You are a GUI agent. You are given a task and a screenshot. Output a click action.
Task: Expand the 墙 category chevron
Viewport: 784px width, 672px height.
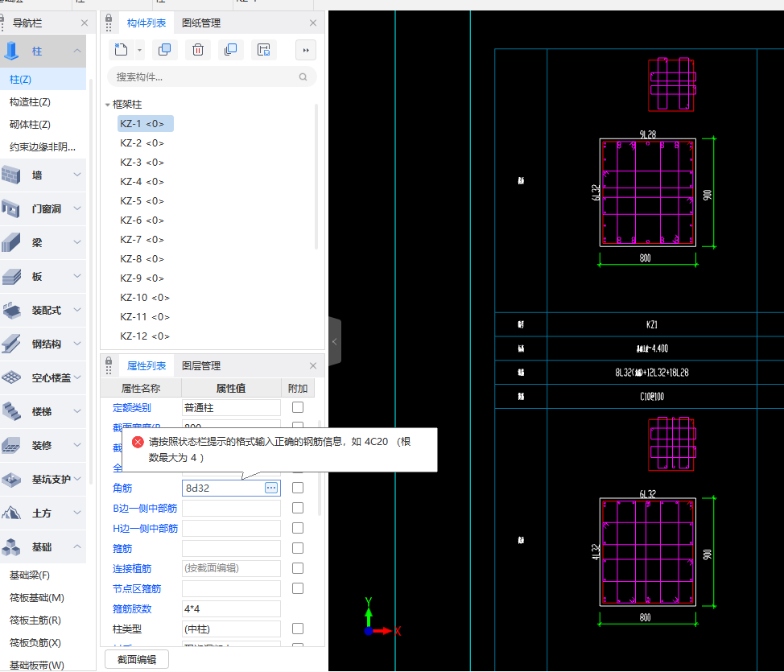point(77,175)
